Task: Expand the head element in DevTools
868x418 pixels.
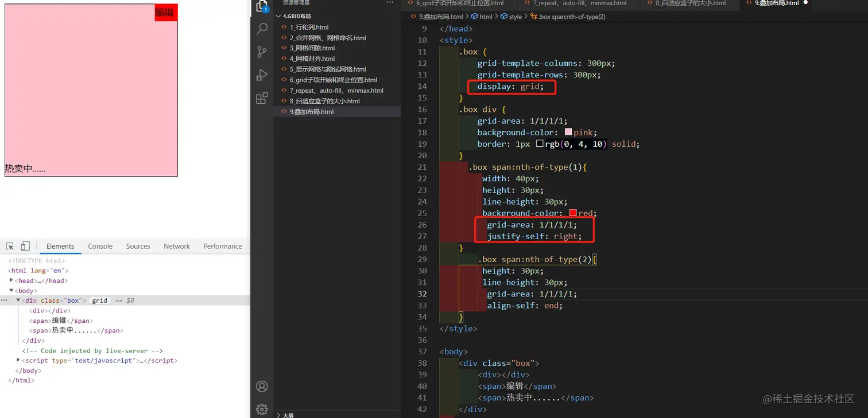Action: [11, 280]
